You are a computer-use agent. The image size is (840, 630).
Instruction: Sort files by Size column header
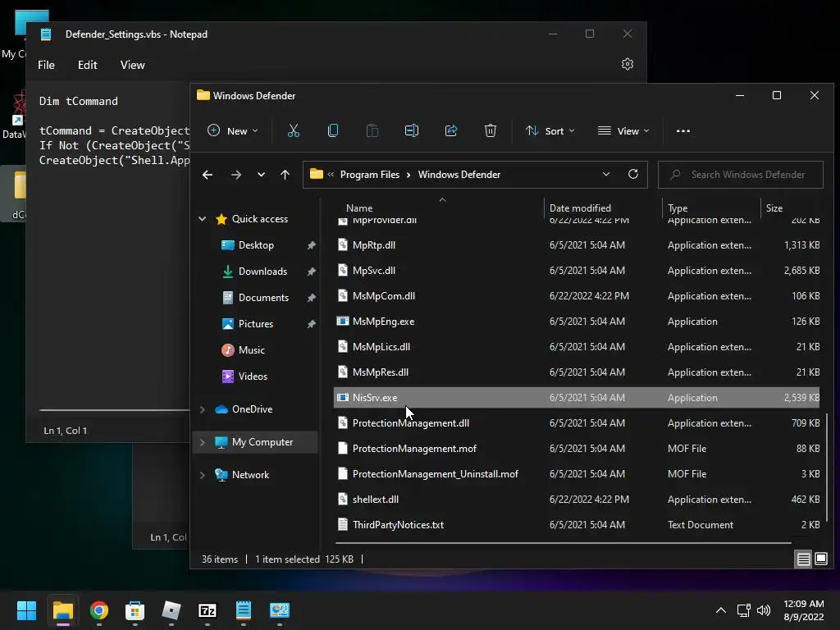(x=792, y=208)
